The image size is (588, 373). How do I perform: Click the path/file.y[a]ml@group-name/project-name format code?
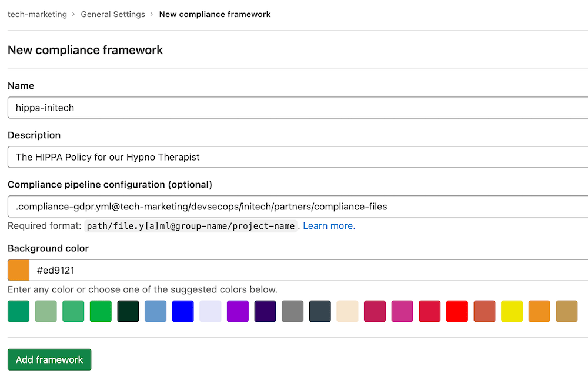pos(191,226)
